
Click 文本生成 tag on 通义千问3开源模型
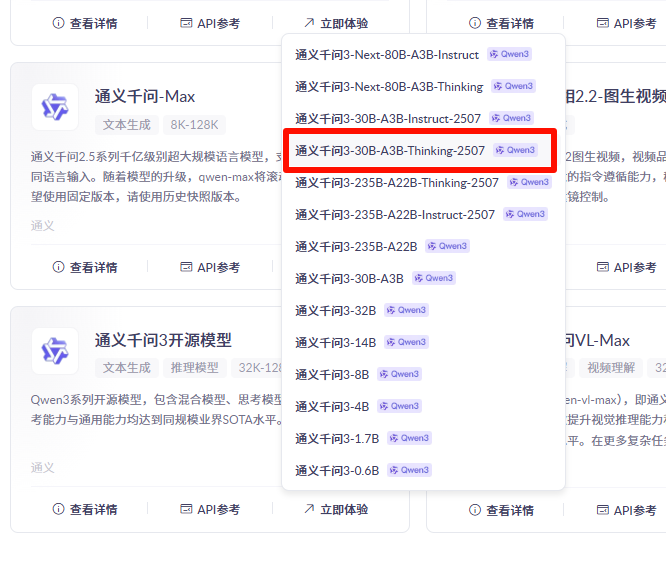pos(127,367)
